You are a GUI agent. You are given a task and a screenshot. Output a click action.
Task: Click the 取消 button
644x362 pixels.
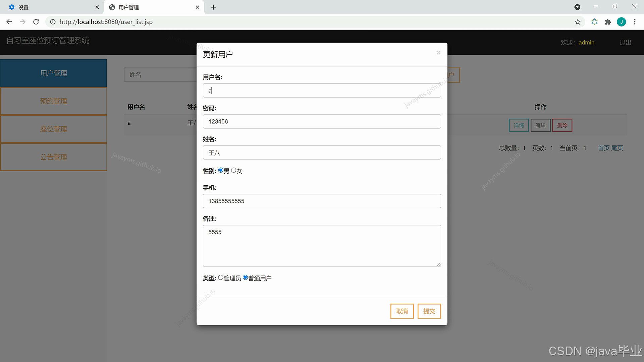pyautogui.click(x=402, y=311)
